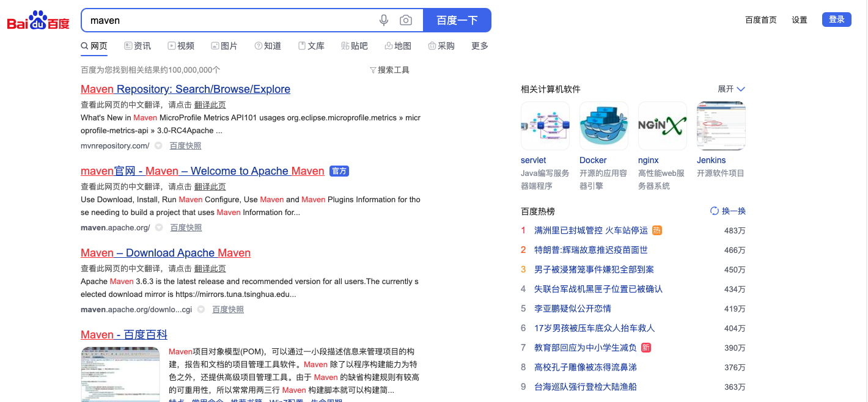868x402 pixels.
Task: Click the refresh icon beside 换一换
Action: [x=714, y=211]
